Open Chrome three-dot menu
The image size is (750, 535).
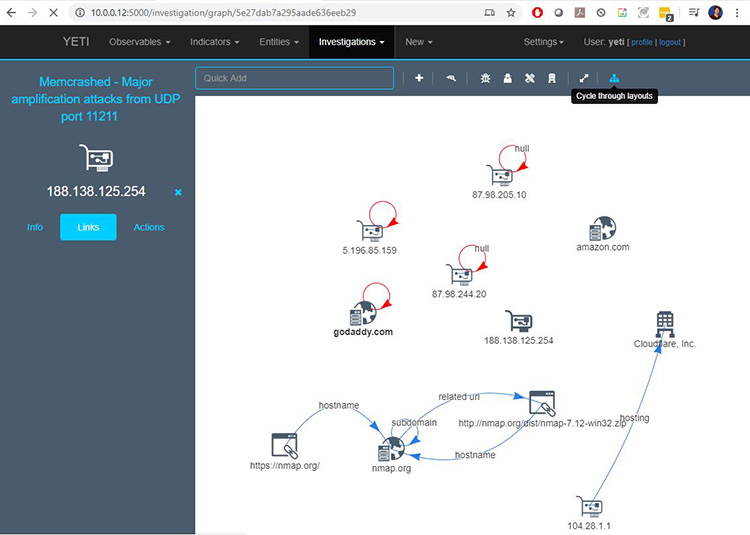point(737,12)
